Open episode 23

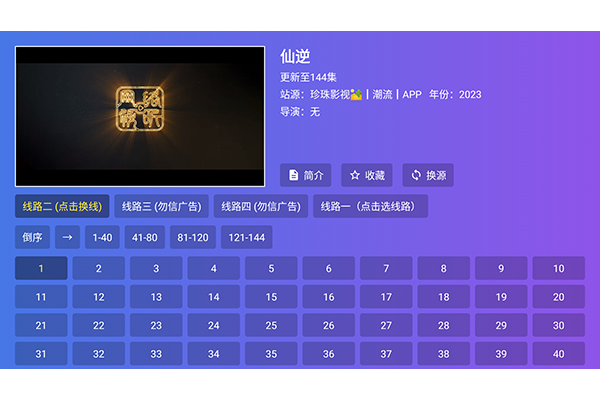[156, 325]
